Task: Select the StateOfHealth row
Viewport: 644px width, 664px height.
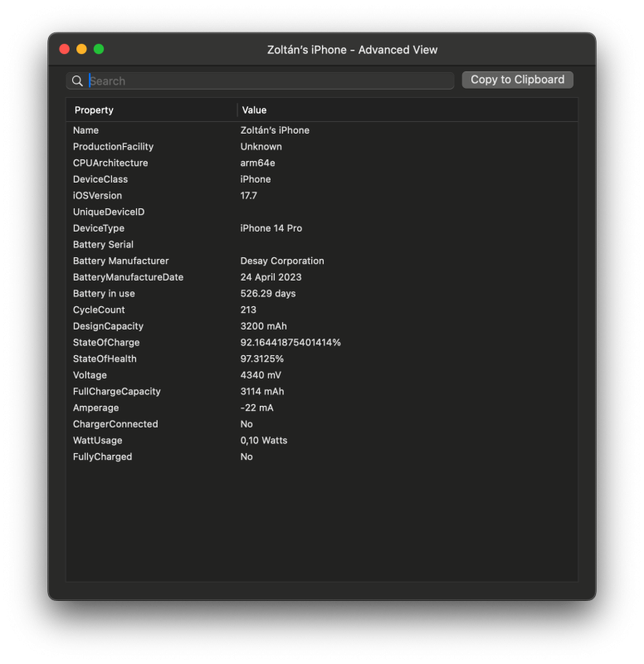Action: coord(322,359)
